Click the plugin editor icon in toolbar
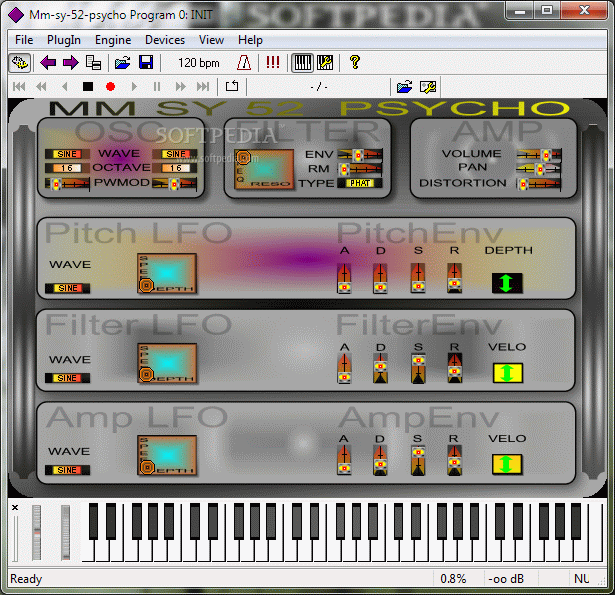Viewport: 615px width, 595px height. 20,63
